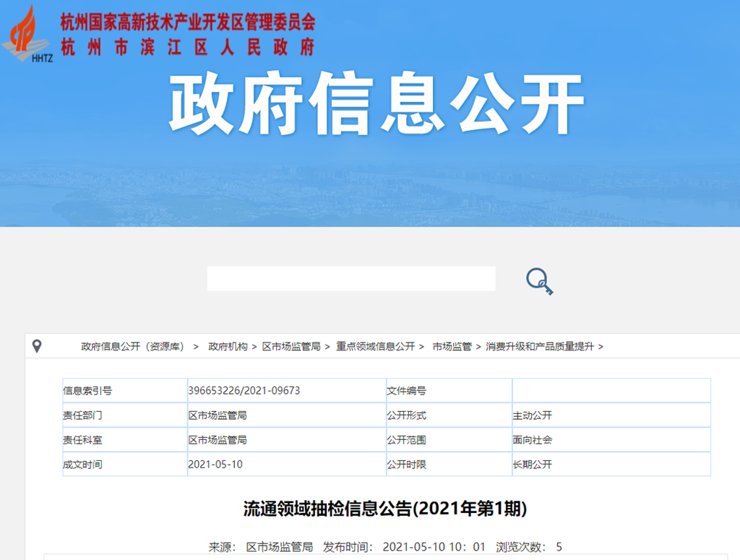This screenshot has width=740, height=560.
Task: Click article title 流通领域抽检信息公告(2021年第1期)
Action: coord(385,509)
